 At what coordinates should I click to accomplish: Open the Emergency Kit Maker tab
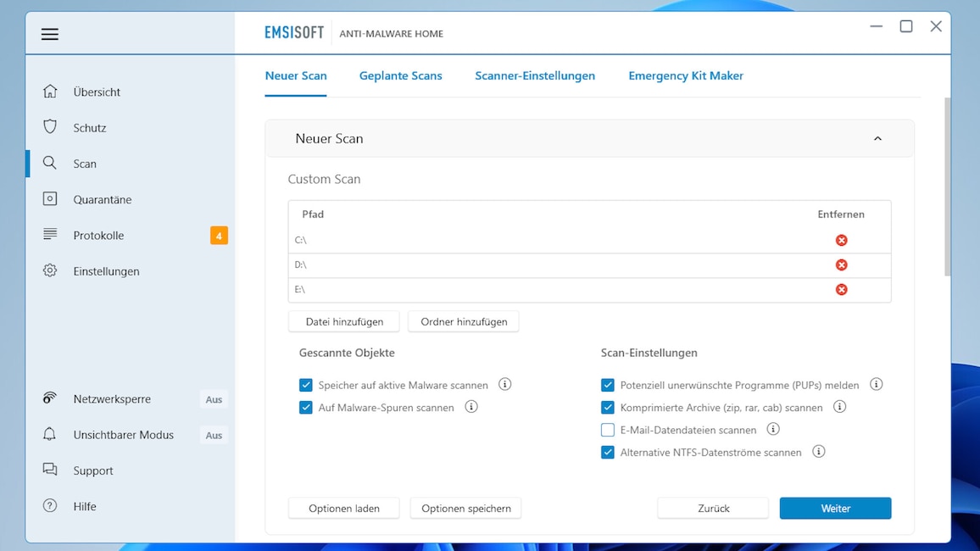click(686, 75)
